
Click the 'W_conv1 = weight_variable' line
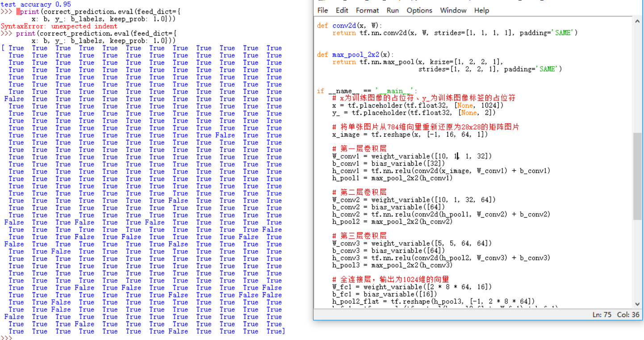pos(412,156)
